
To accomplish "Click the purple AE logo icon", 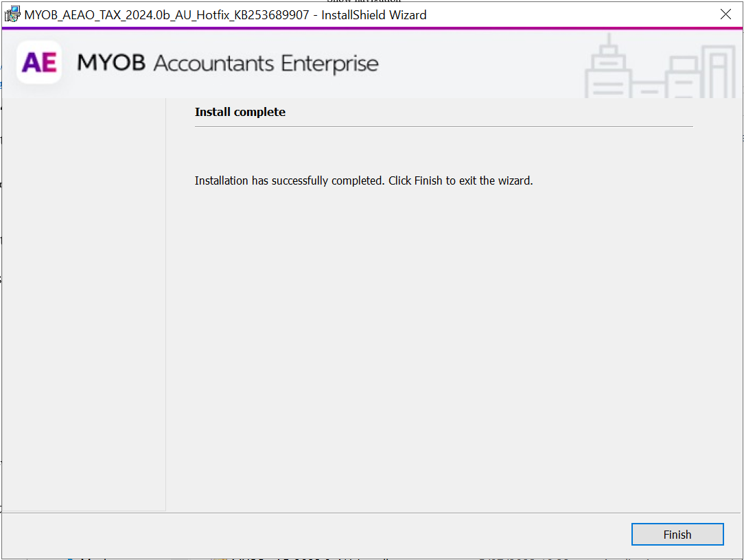I will pyautogui.click(x=39, y=62).
